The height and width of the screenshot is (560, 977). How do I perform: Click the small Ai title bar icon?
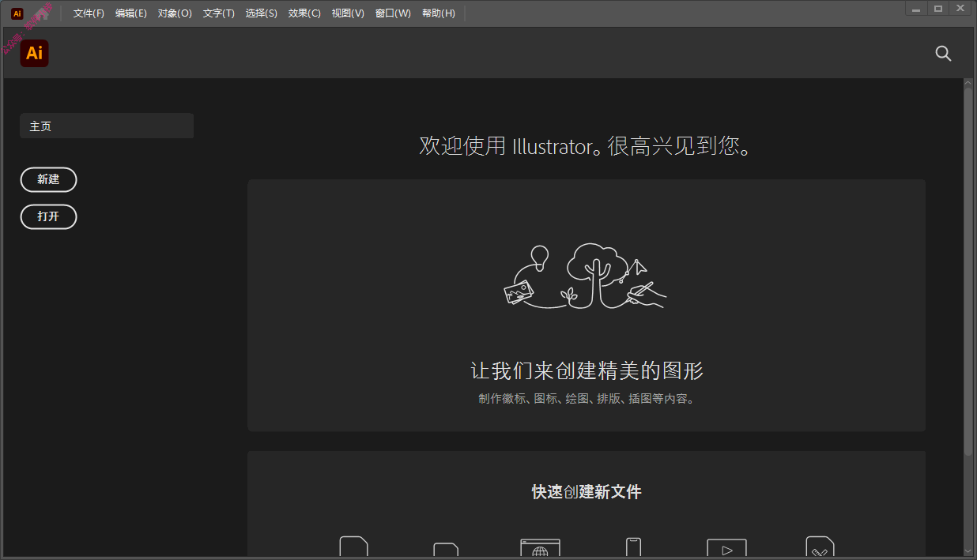click(17, 13)
